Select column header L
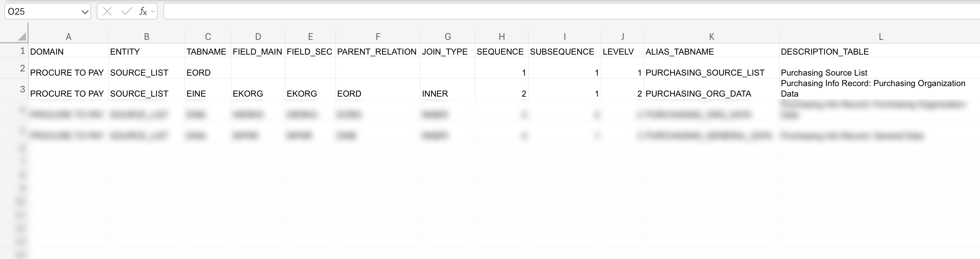Viewport: 980px width, 259px height. pyautogui.click(x=880, y=37)
